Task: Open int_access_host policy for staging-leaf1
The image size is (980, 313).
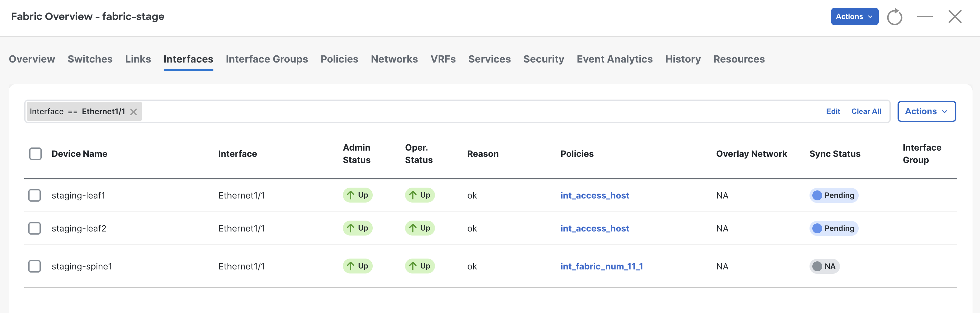Action: (x=595, y=195)
